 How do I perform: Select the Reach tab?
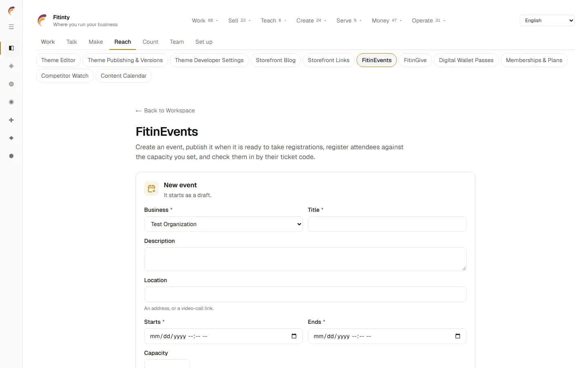click(x=122, y=42)
